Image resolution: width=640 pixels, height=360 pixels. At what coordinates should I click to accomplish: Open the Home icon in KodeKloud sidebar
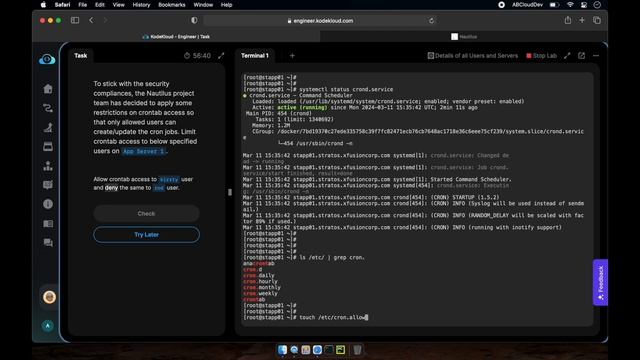click(48, 89)
